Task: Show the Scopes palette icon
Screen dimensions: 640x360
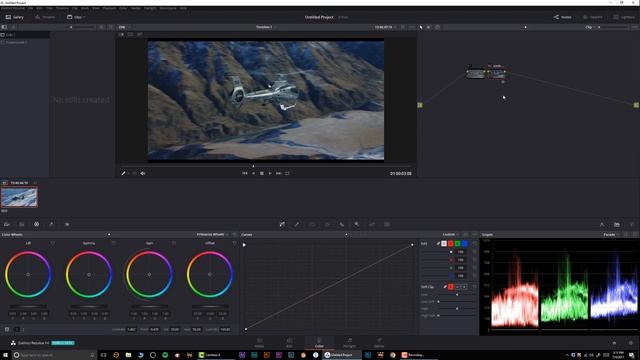Action: pos(617,224)
